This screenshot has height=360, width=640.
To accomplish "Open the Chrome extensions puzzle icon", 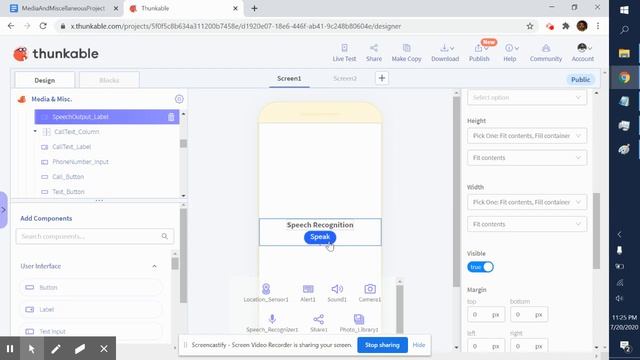I will (x=566, y=26).
